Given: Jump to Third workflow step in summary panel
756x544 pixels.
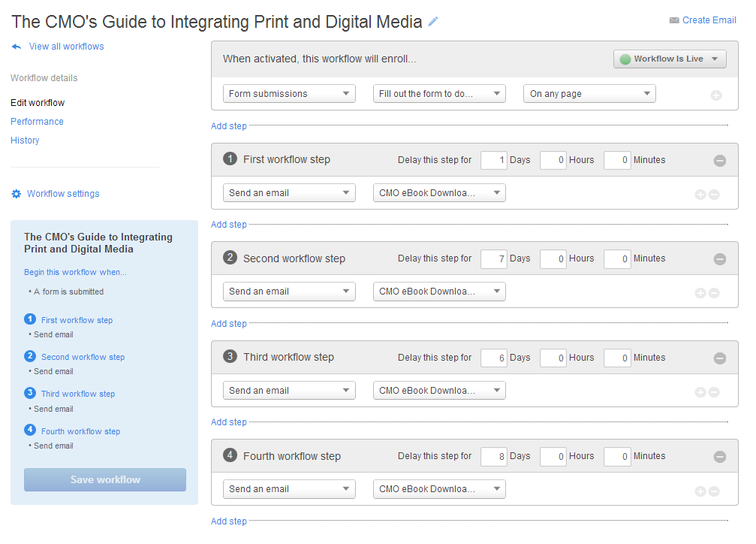Looking at the screenshot, I should 78,394.
